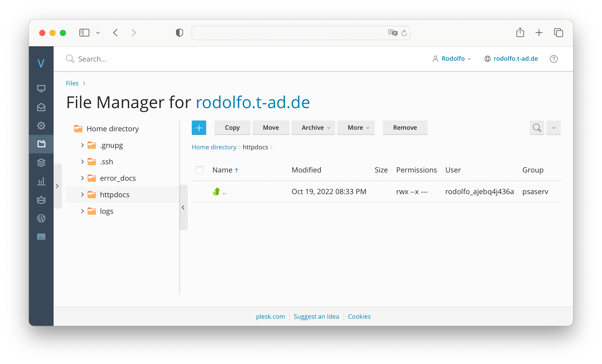Open the Cookies footer link
Viewport: 602px width, 364px height.
click(359, 317)
